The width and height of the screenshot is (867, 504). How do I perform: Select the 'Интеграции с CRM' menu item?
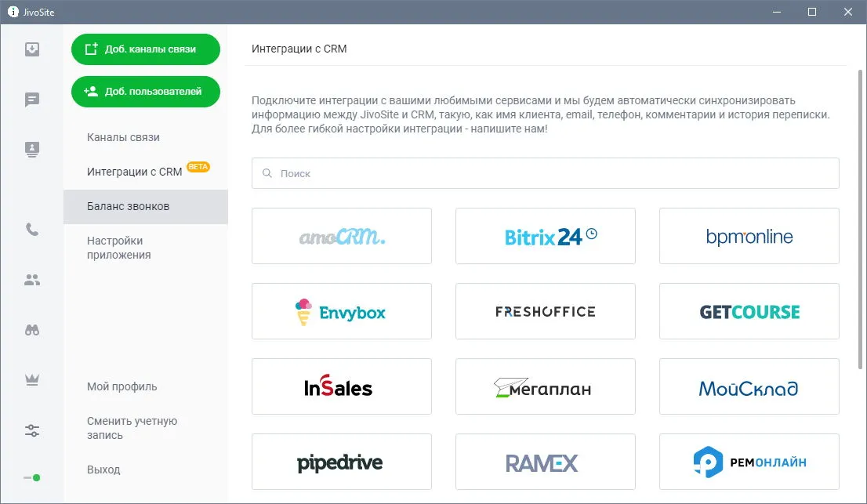134,172
